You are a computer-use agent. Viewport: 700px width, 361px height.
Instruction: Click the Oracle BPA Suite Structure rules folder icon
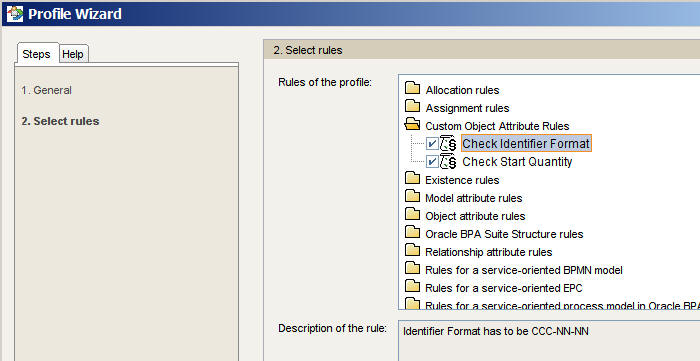coord(412,232)
